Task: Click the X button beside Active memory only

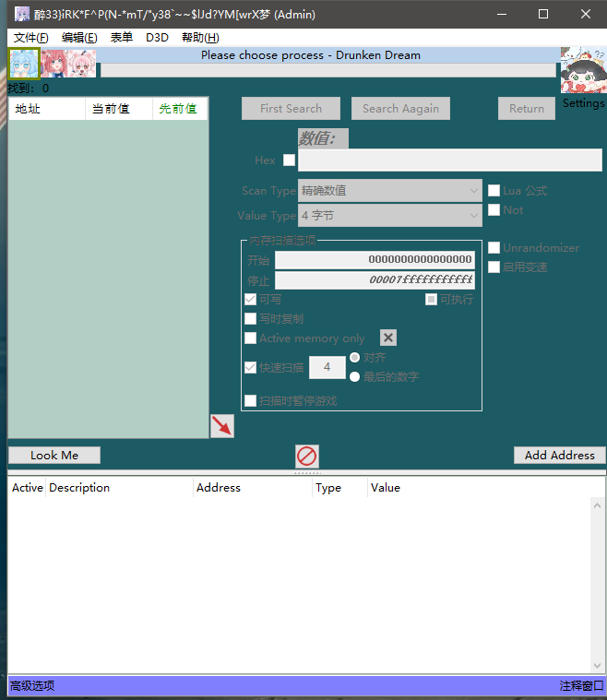Action: click(x=388, y=338)
